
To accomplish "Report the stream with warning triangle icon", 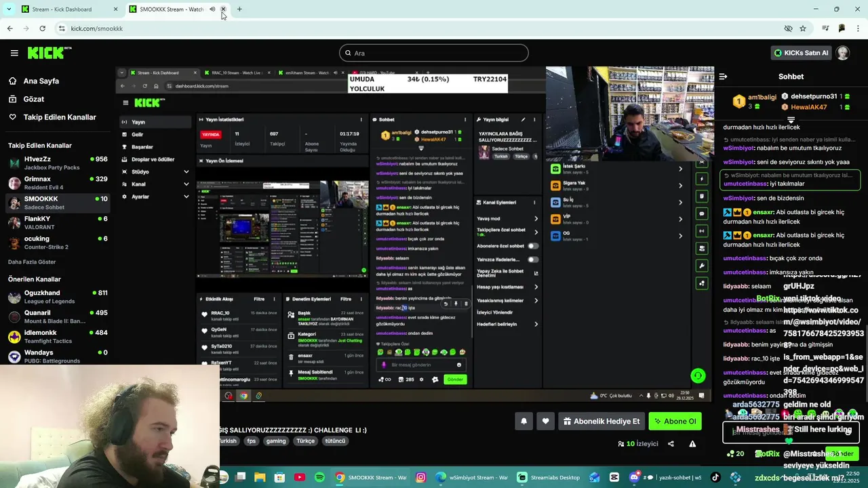I will pos(692,444).
